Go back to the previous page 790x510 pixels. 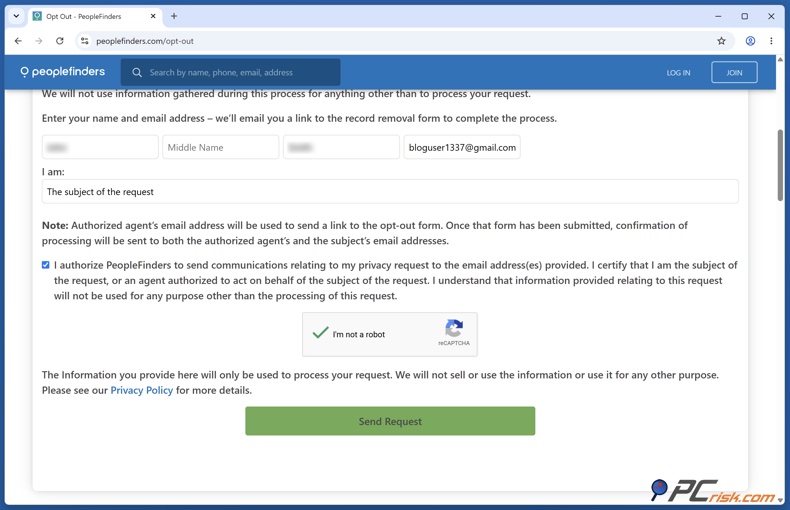pos(18,41)
